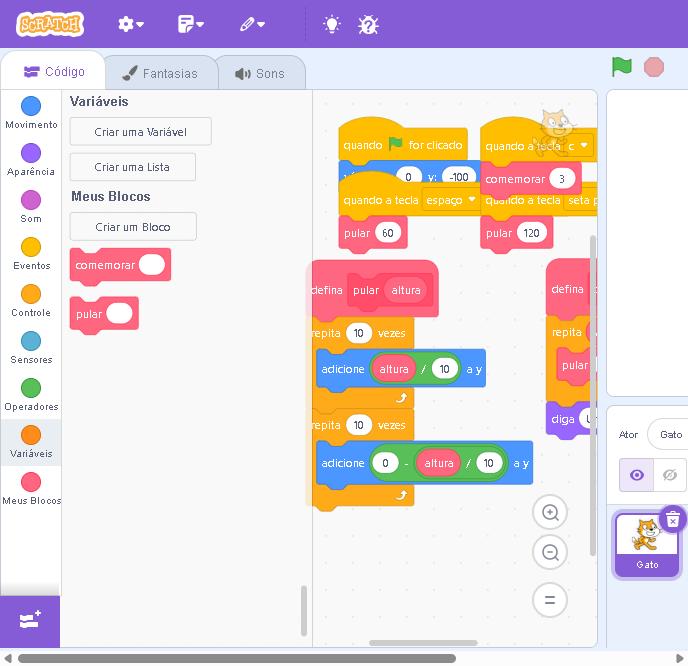The width and height of the screenshot is (688, 666).
Task: Click the 'defina pular altura' block
Action: (328, 290)
